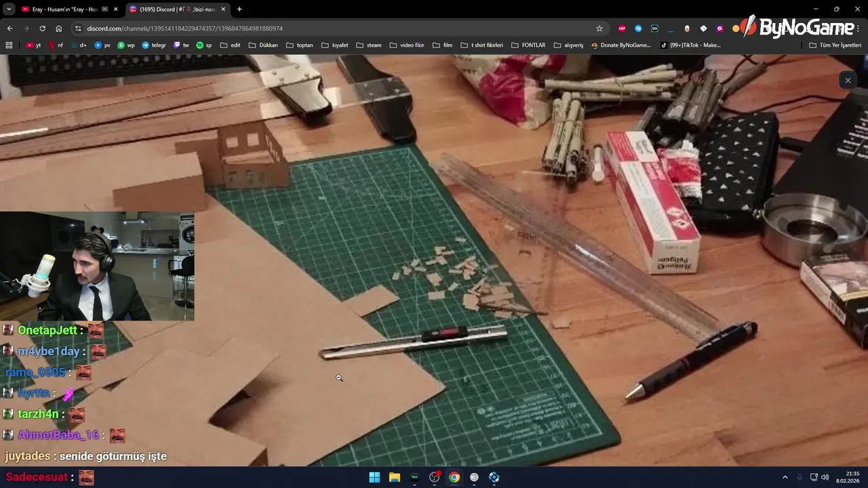This screenshot has width=868, height=488.
Task: Expand the video fikir bookmarks folder
Action: 407,45
